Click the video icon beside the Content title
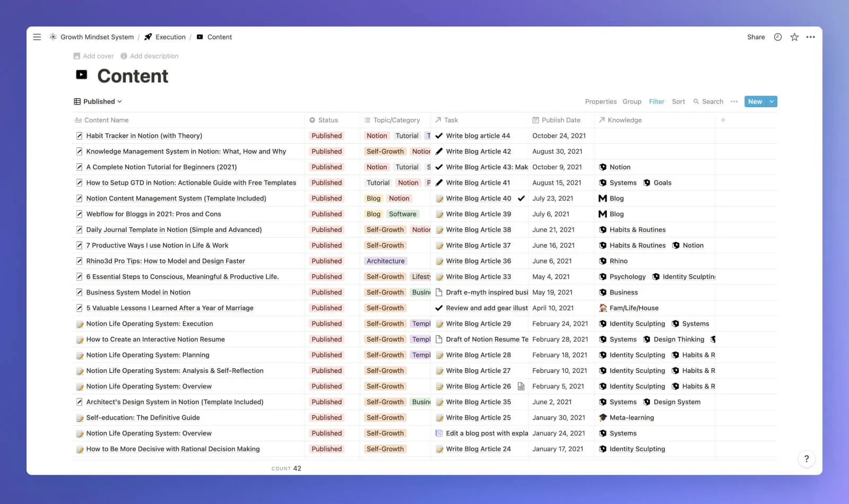 coord(81,75)
